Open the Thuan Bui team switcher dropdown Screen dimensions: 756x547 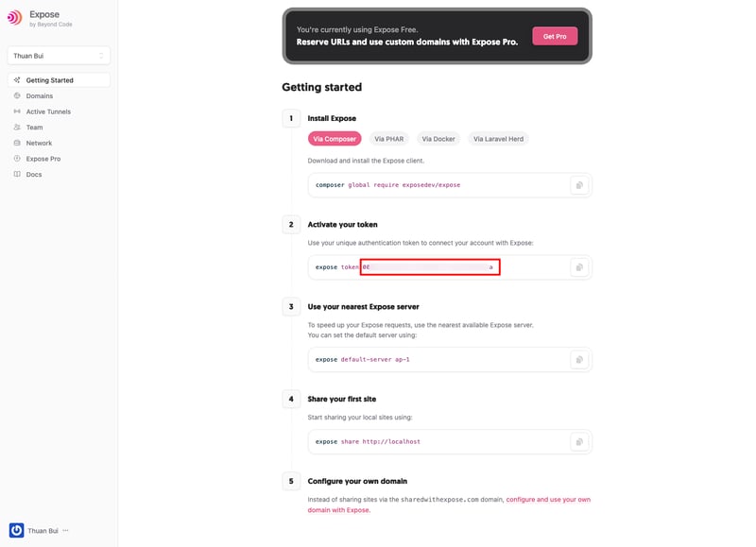59,56
